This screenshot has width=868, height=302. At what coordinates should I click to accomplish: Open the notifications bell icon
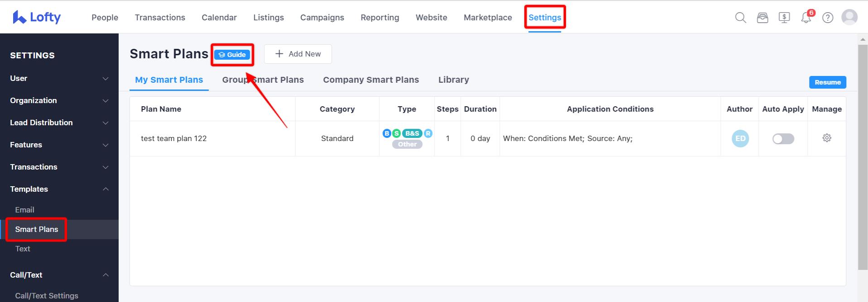click(806, 18)
